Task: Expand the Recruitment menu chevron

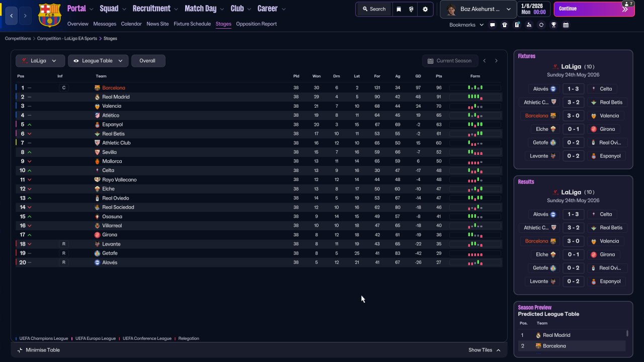Action: point(176,9)
